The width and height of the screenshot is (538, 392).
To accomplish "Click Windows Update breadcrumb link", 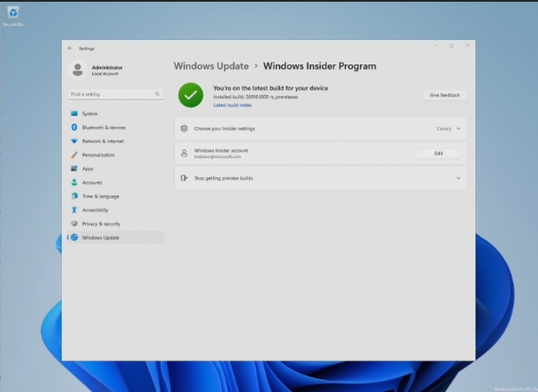I will click(211, 66).
